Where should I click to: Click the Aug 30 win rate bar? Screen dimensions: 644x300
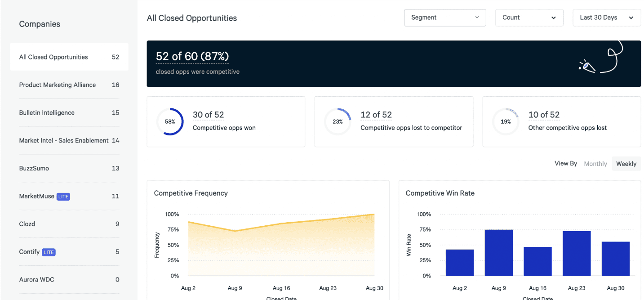pos(616,259)
